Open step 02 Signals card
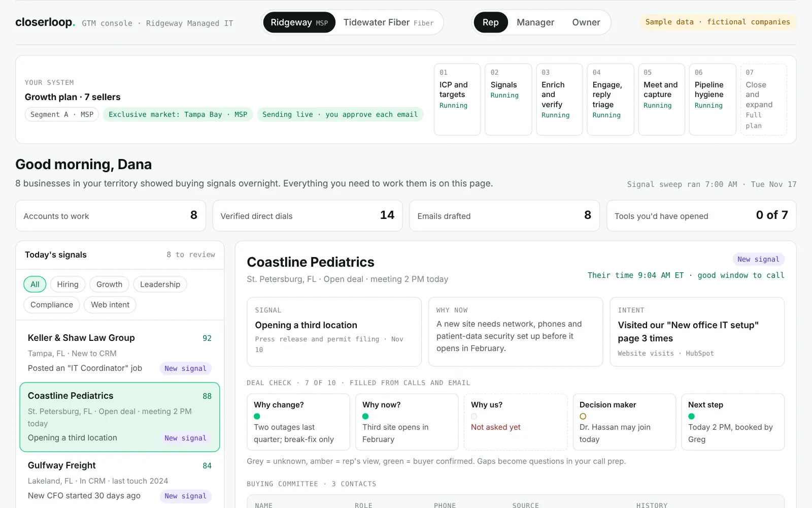The width and height of the screenshot is (812, 508). (508, 99)
